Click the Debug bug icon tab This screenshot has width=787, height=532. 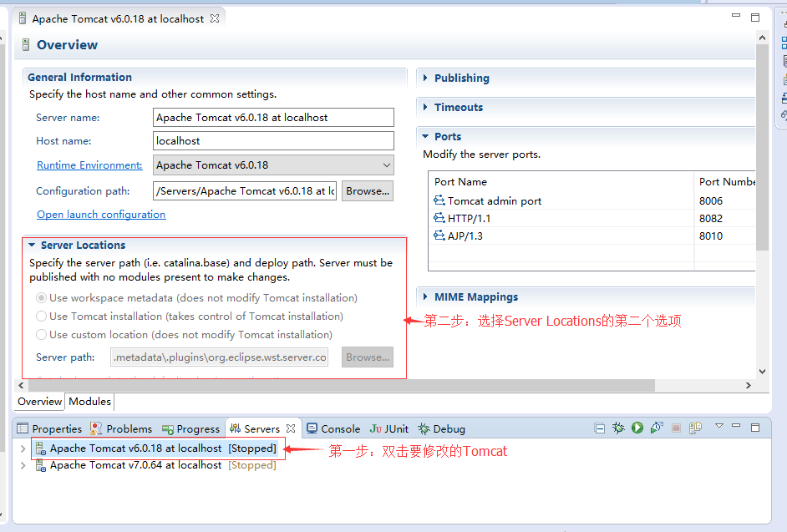[x=424, y=428]
